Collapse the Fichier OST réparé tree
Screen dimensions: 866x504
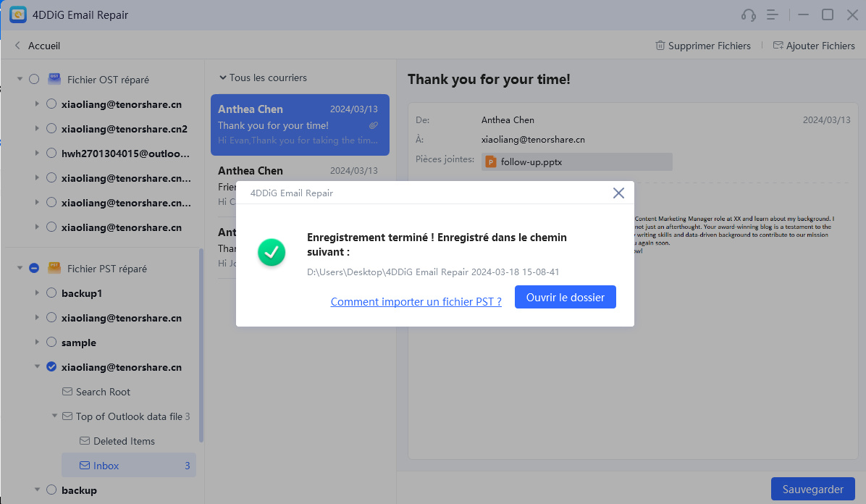pyautogui.click(x=20, y=79)
